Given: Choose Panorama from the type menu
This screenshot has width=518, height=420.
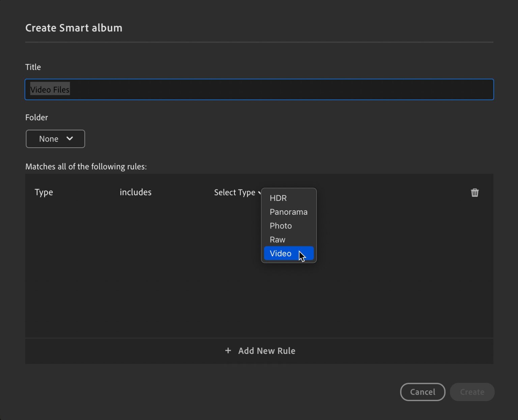Looking at the screenshot, I should click(x=288, y=212).
